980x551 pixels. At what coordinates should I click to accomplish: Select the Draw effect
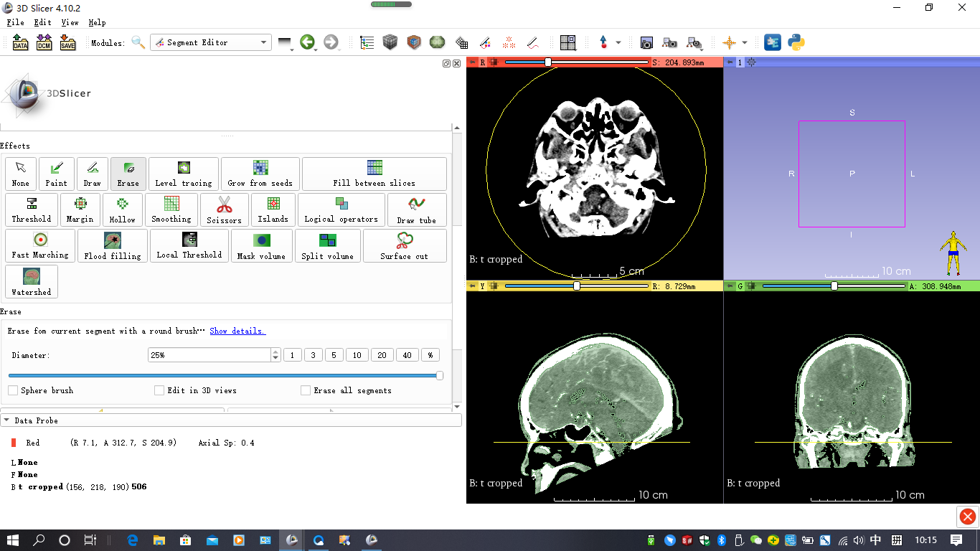click(93, 174)
